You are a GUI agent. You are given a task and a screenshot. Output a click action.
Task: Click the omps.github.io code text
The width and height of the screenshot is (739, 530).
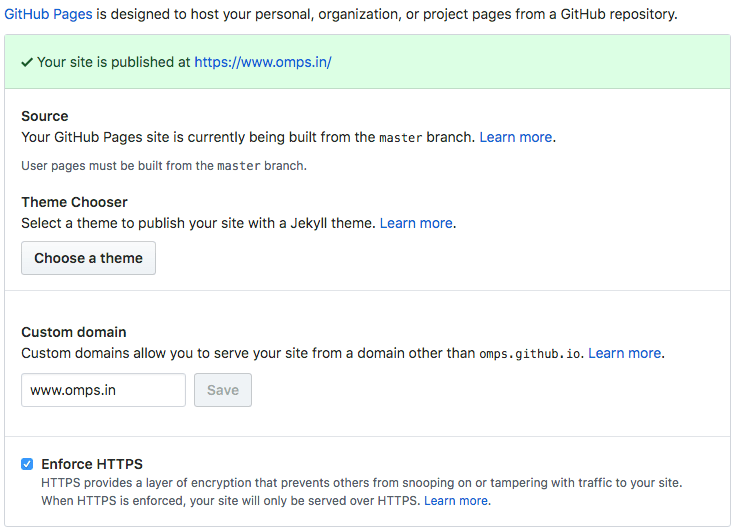point(530,353)
